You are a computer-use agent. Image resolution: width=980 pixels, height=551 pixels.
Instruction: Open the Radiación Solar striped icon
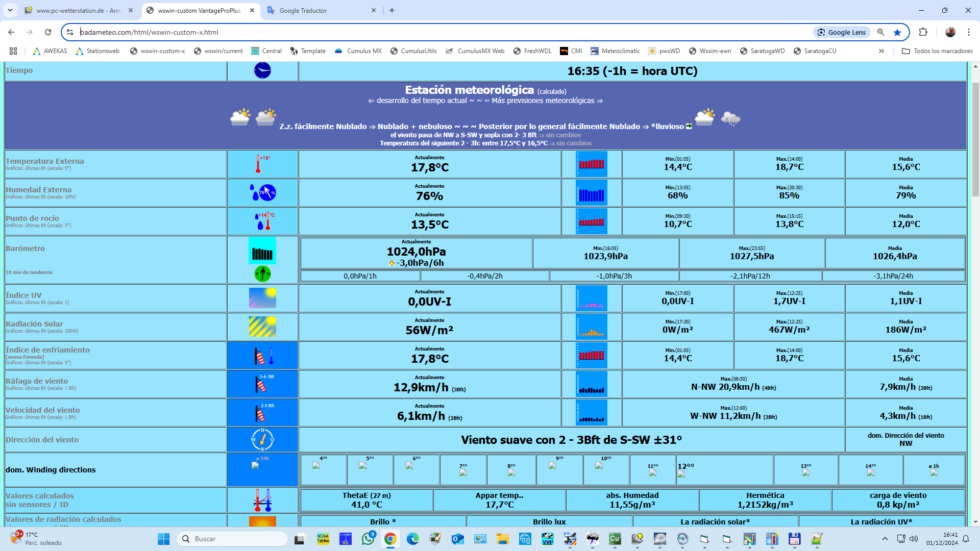[262, 327]
